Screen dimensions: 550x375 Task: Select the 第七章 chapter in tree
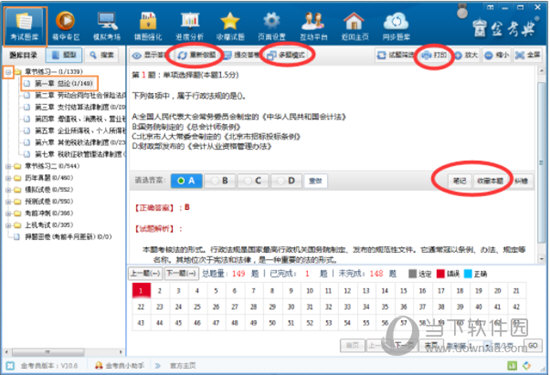(80, 154)
